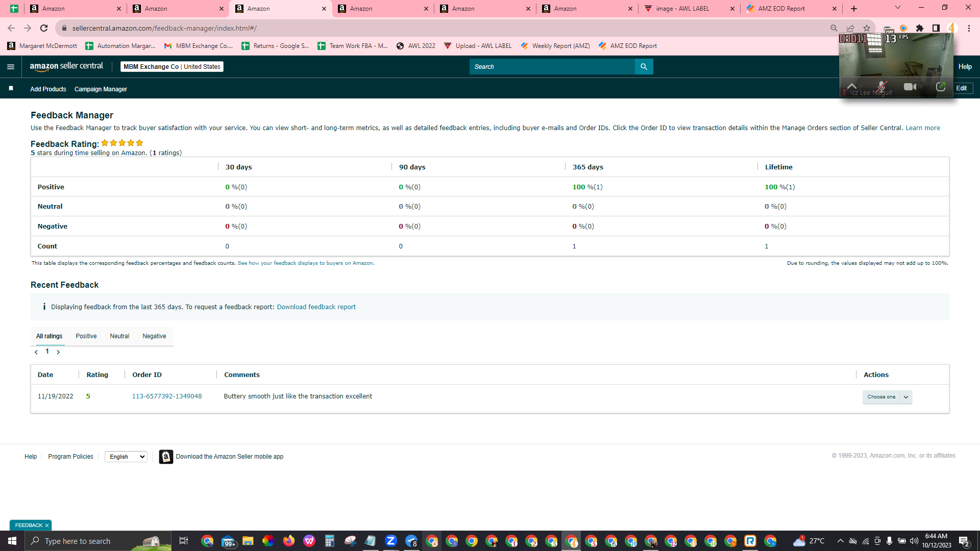Screen dimensions: 980x551
Task: Open File Explorer from the taskbar
Action: 248,541
